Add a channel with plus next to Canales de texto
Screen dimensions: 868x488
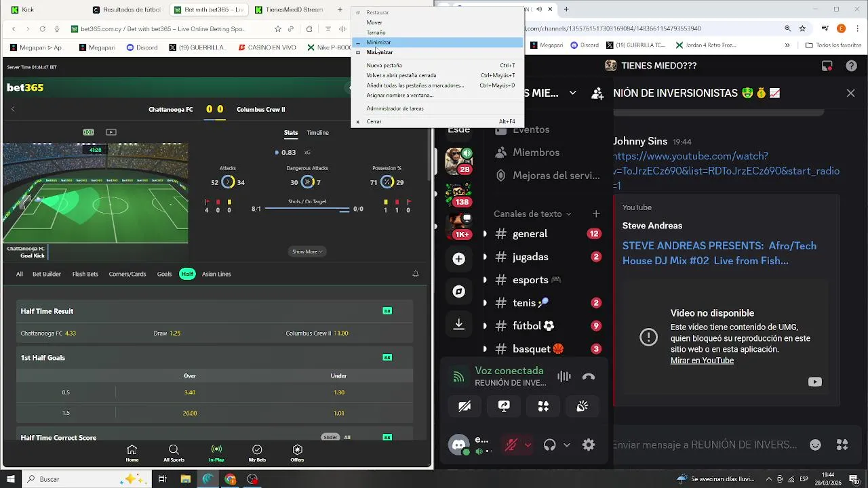pyautogui.click(x=596, y=213)
